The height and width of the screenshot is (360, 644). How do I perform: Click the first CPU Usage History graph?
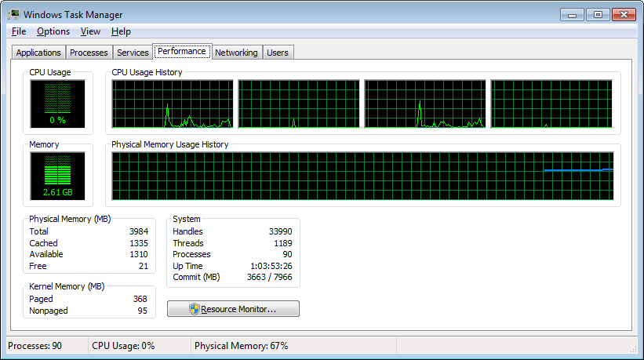pyautogui.click(x=173, y=104)
